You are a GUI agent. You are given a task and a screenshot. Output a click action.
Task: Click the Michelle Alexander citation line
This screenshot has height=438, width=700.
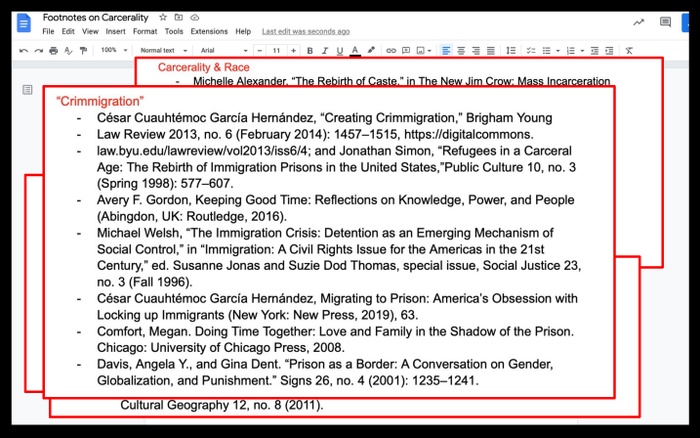click(x=401, y=81)
